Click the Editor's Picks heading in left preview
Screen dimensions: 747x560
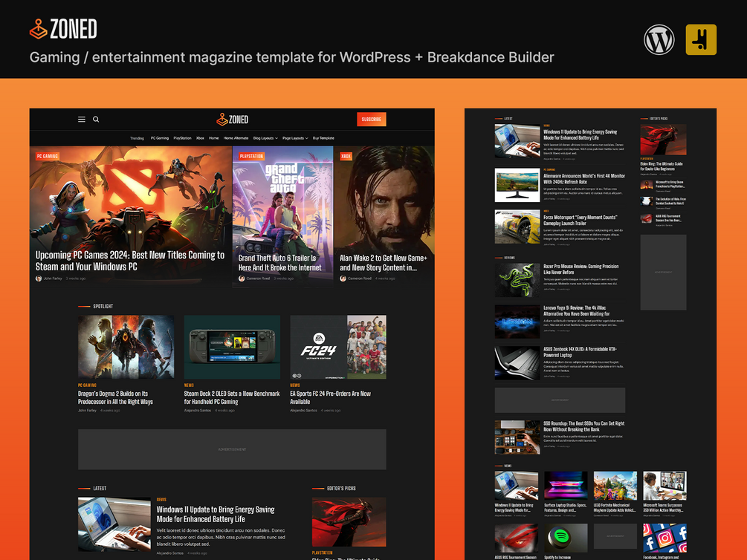341,489
